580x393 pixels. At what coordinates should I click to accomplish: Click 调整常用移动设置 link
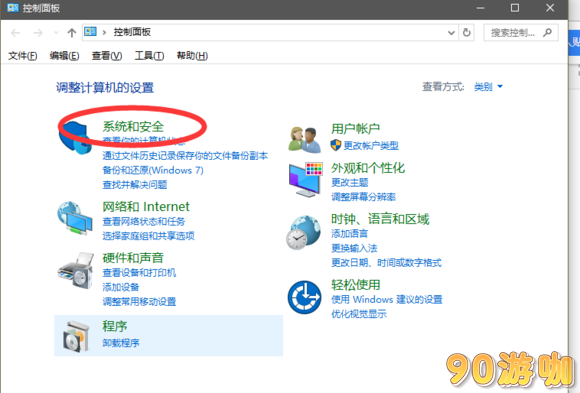point(139,302)
